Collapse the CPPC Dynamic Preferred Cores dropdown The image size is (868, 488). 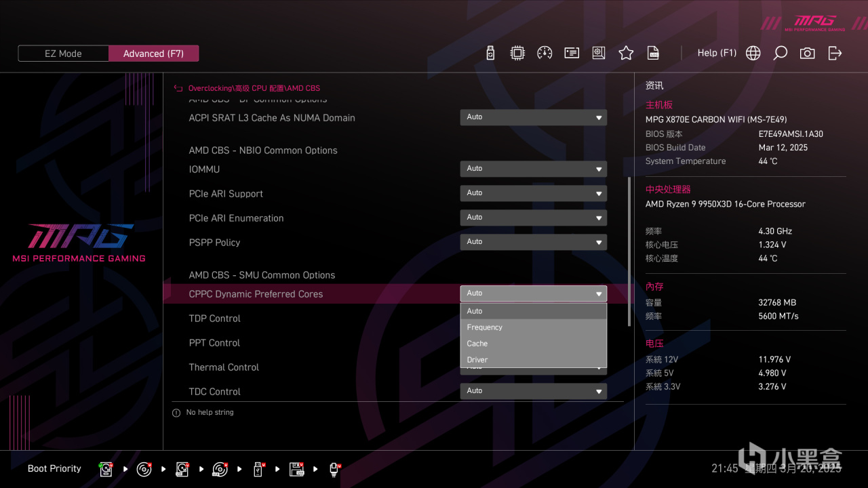point(534,293)
